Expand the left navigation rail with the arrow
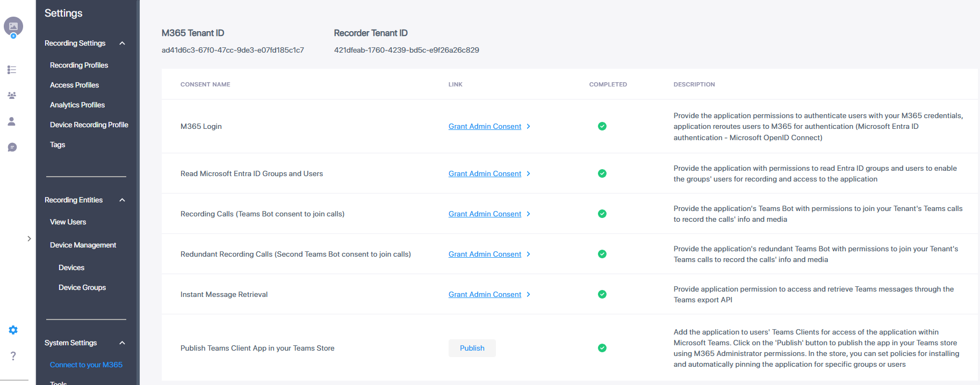 coord(29,239)
